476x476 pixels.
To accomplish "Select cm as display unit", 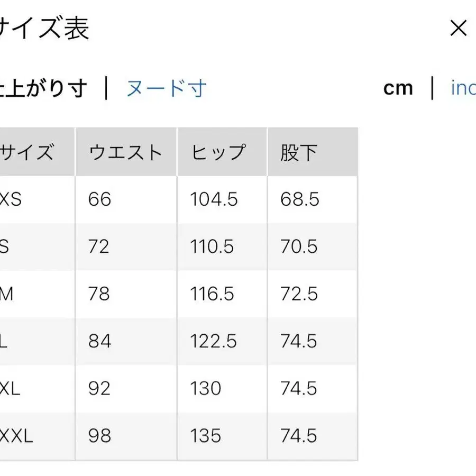I will click(398, 88).
